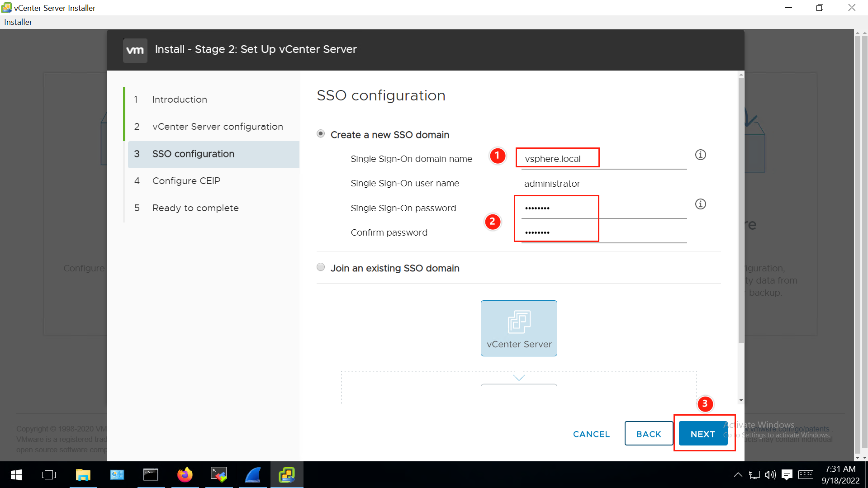This screenshot has width=868, height=488.
Task: Minimize the vCenter Server Installer window
Action: point(788,8)
